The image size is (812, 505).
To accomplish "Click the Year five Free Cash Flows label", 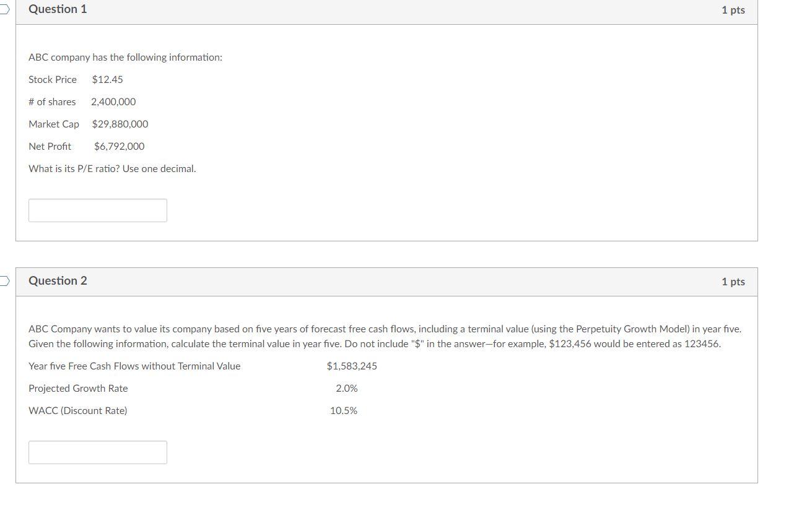I will 134,366.
